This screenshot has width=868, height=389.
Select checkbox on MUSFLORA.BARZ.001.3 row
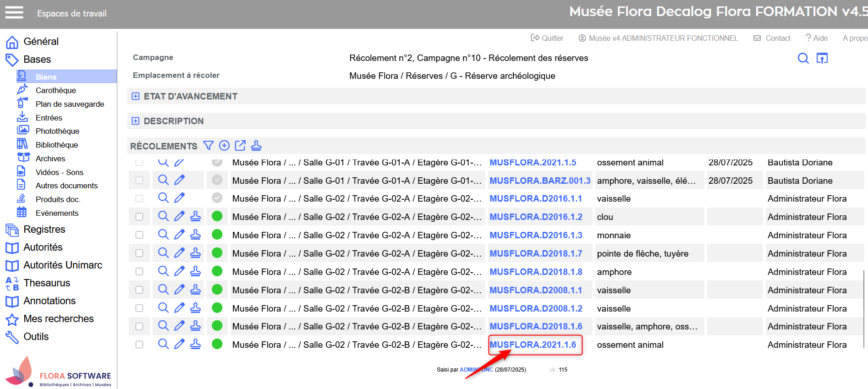pos(139,181)
